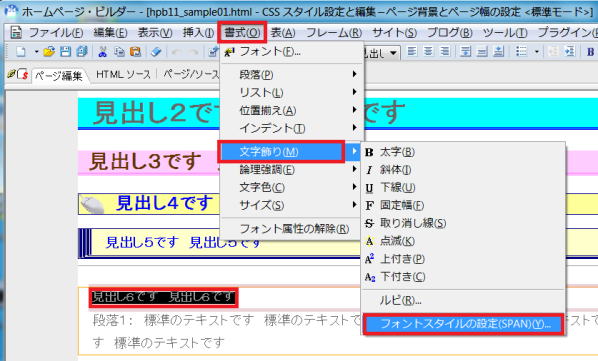
Task: Click the vertical align middle icon
Action: (x=482, y=51)
